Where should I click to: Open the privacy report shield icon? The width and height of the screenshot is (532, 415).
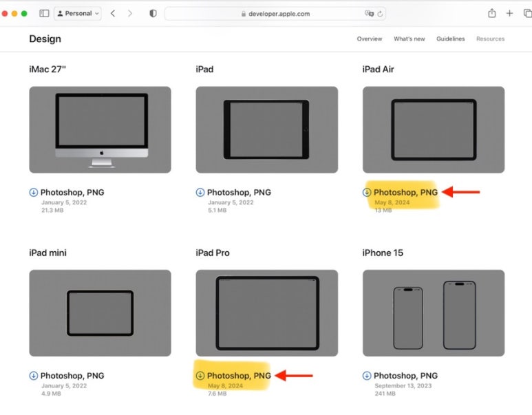point(153,13)
